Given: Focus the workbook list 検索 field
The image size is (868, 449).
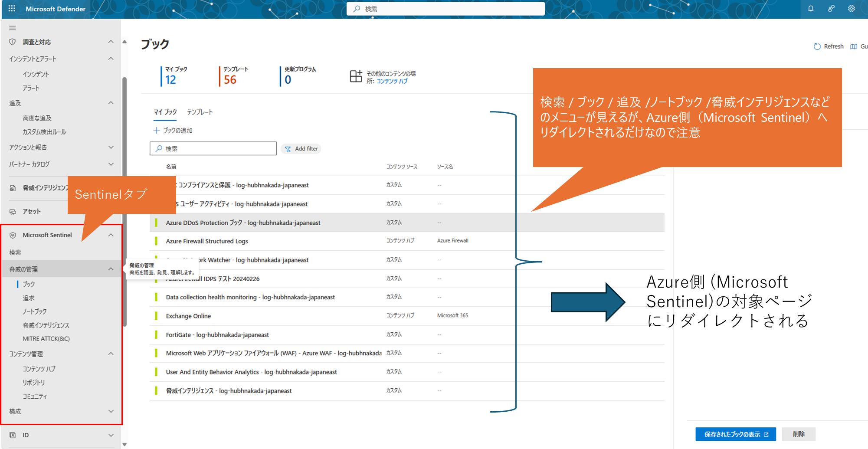Looking at the screenshot, I should click(213, 148).
